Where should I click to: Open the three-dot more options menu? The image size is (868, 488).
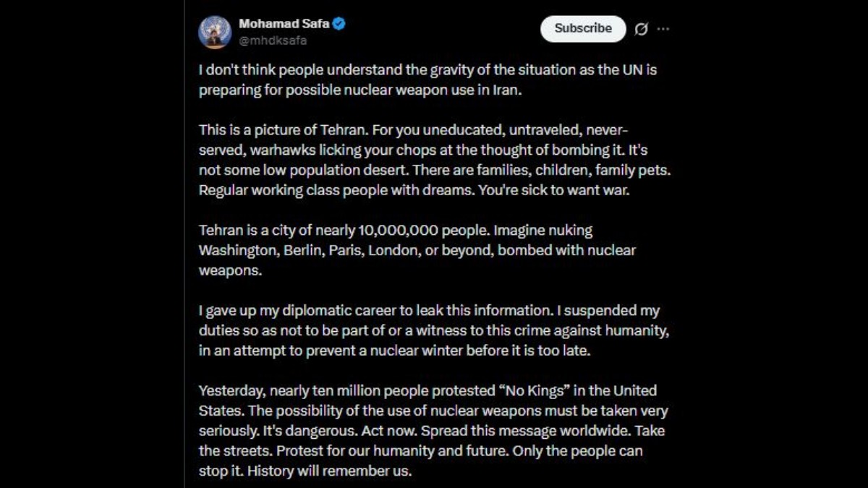click(x=663, y=29)
